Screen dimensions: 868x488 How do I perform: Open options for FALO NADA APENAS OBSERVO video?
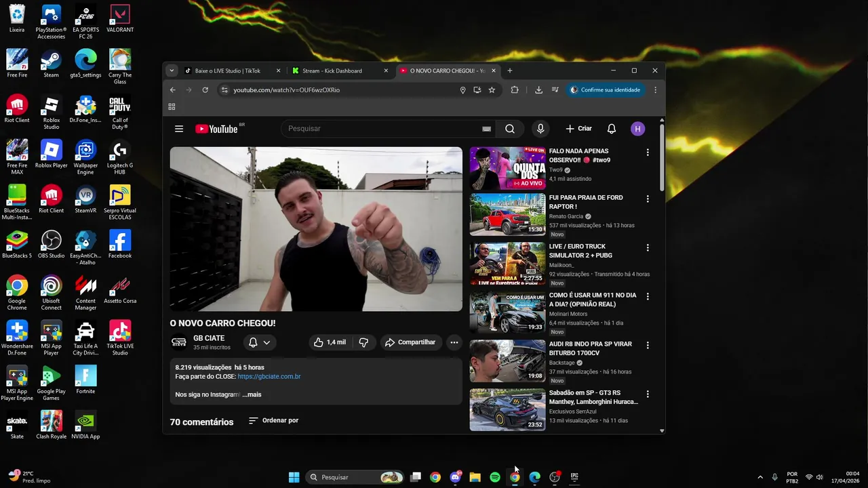648,152
